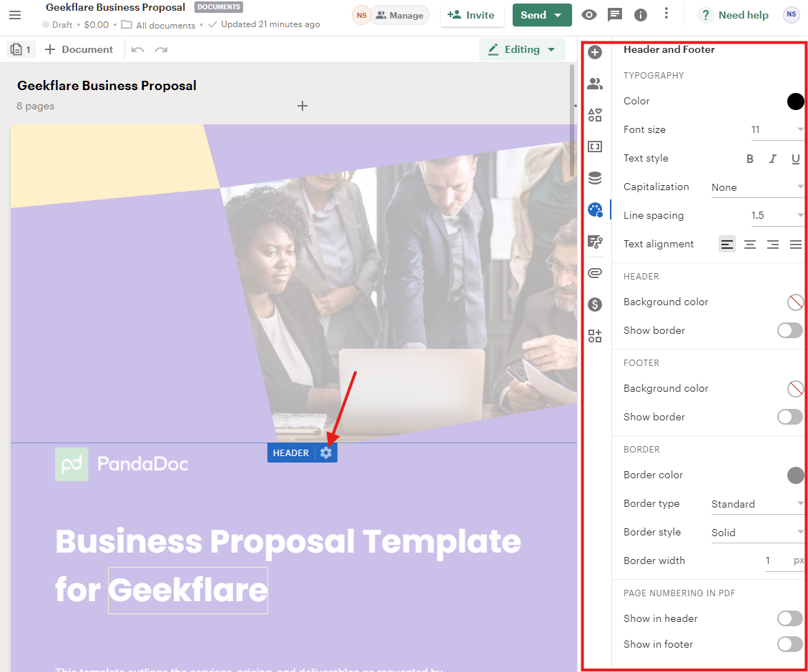Open the add content plus sidebar icon
This screenshot has width=808, height=672.
(595, 52)
